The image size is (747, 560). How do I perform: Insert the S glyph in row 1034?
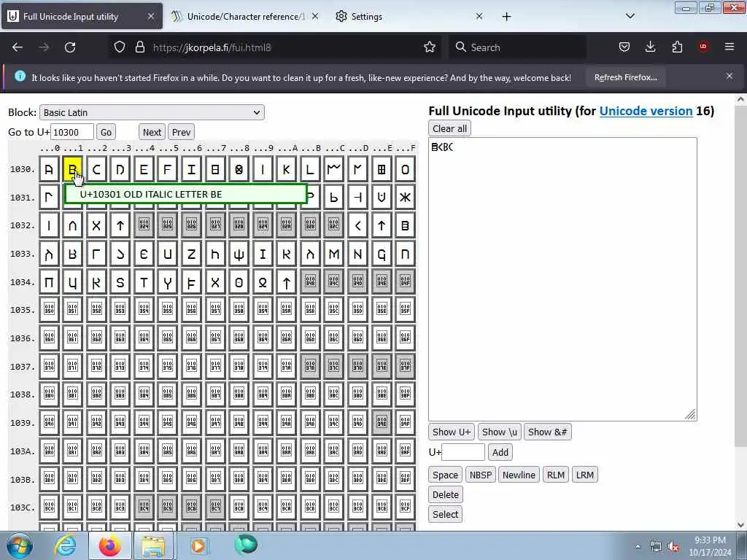pyautogui.click(x=120, y=282)
